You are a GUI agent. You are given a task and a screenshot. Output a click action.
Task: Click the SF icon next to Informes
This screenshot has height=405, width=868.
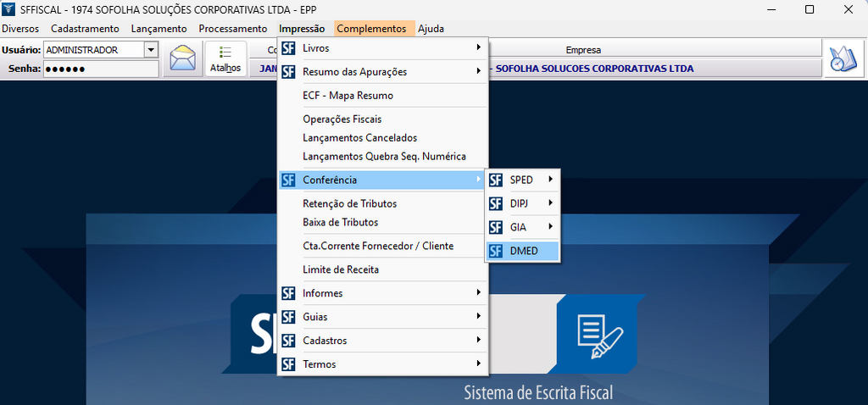pyautogui.click(x=288, y=293)
